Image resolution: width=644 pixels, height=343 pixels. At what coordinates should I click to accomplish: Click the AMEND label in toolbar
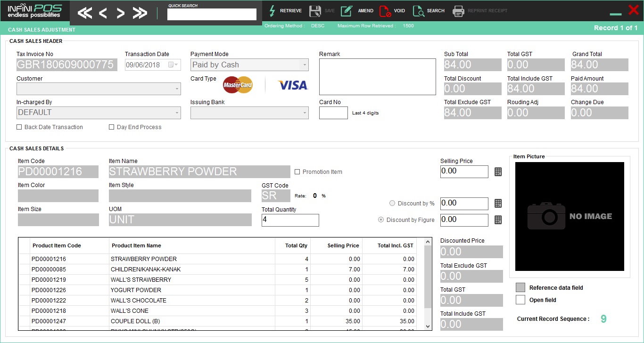366,11
